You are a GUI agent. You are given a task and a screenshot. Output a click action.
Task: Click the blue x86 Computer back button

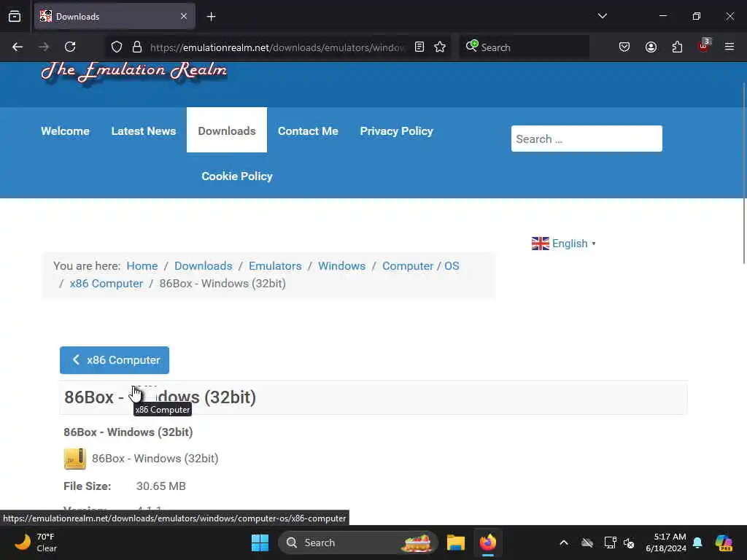[115, 360]
